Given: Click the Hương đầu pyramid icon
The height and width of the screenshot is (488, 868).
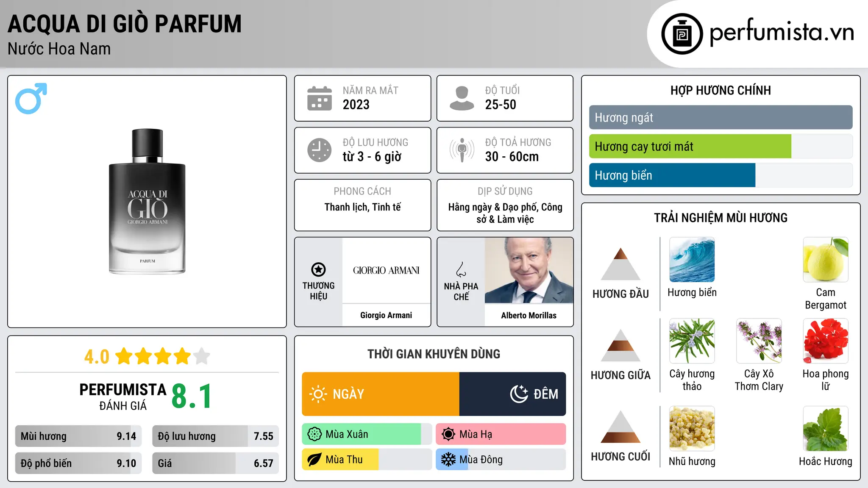Looking at the screenshot, I should pos(620,264).
